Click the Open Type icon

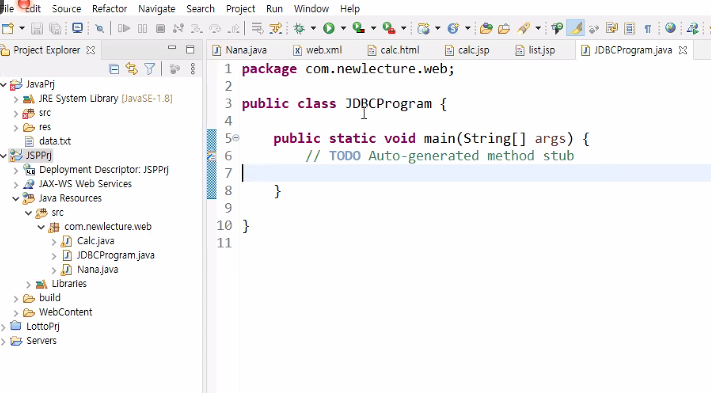[x=486, y=29]
